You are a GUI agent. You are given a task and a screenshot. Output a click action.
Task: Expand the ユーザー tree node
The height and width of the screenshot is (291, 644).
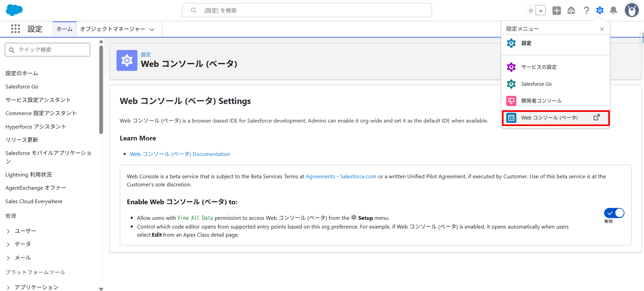click(8, 231)
